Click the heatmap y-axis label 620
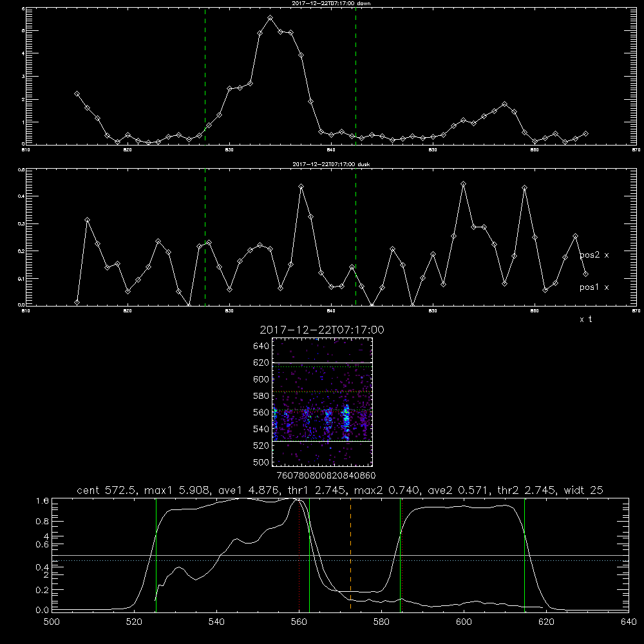 click(x=261, y=363)
